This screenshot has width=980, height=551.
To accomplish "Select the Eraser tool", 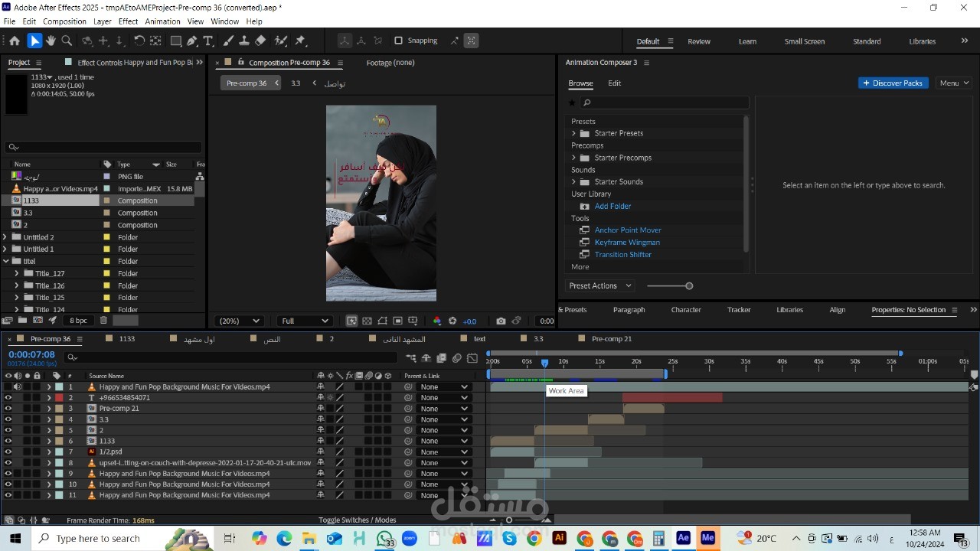I will (x=260, y=41).
